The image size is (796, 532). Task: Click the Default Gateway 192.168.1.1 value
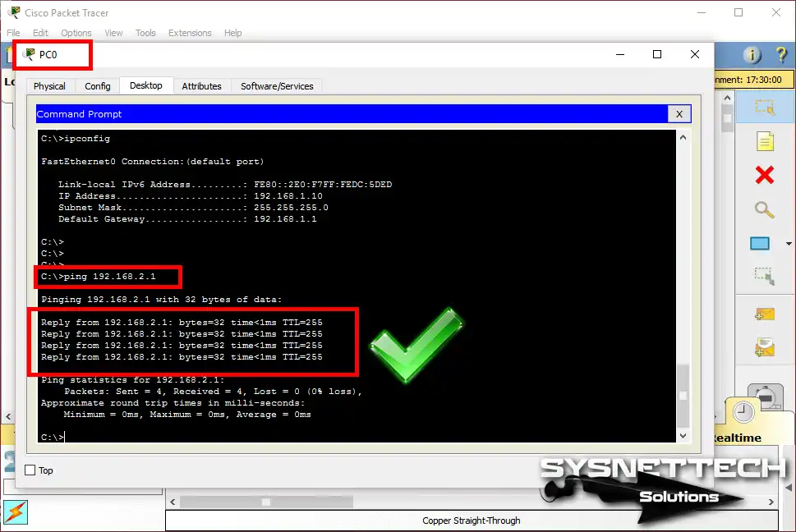point(285,219)
